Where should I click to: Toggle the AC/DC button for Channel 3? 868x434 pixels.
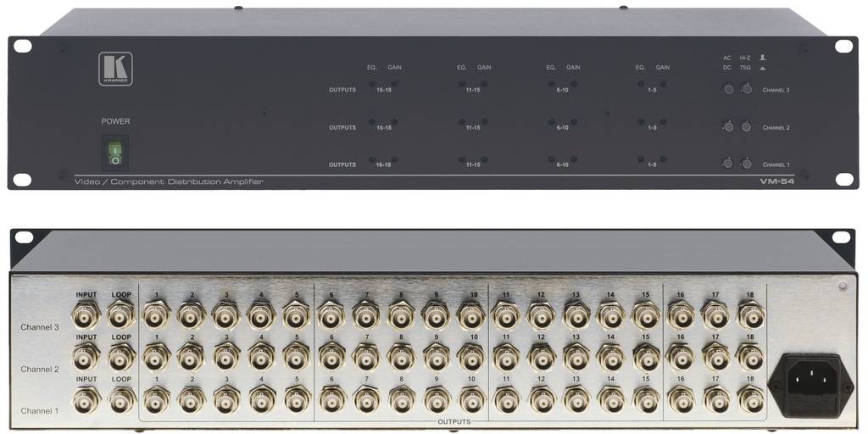tap(728, 89)
